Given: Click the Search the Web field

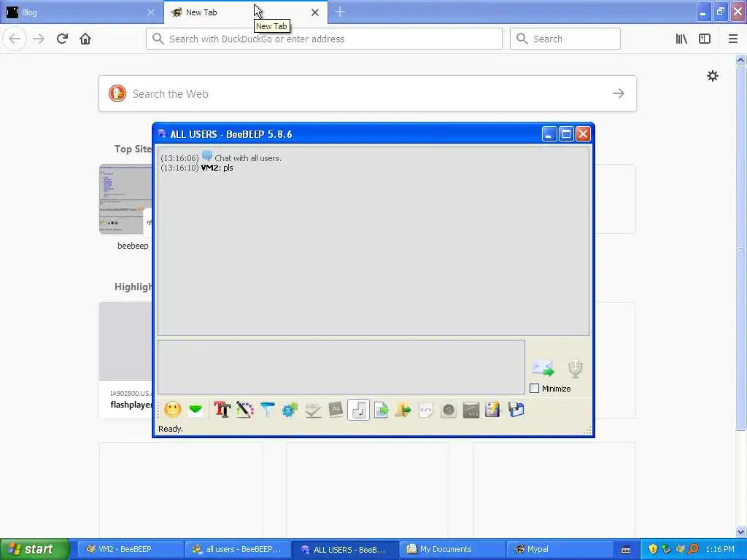Looking at the screenshot, I should pos(368,93).
